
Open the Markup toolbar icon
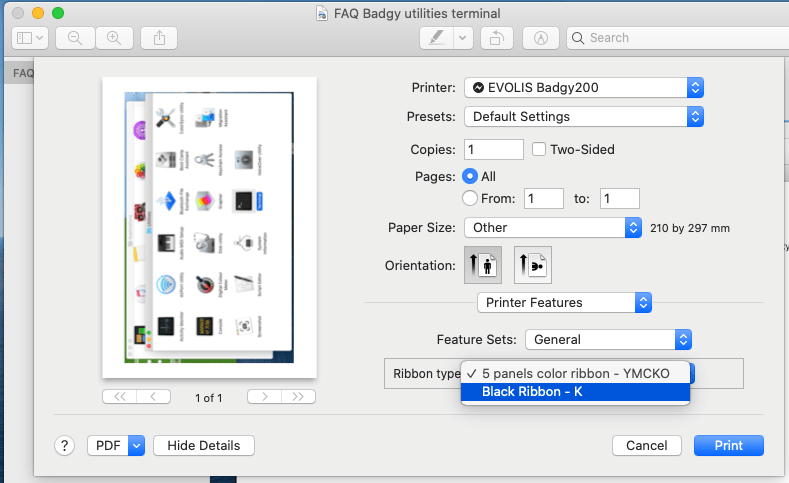541,38
